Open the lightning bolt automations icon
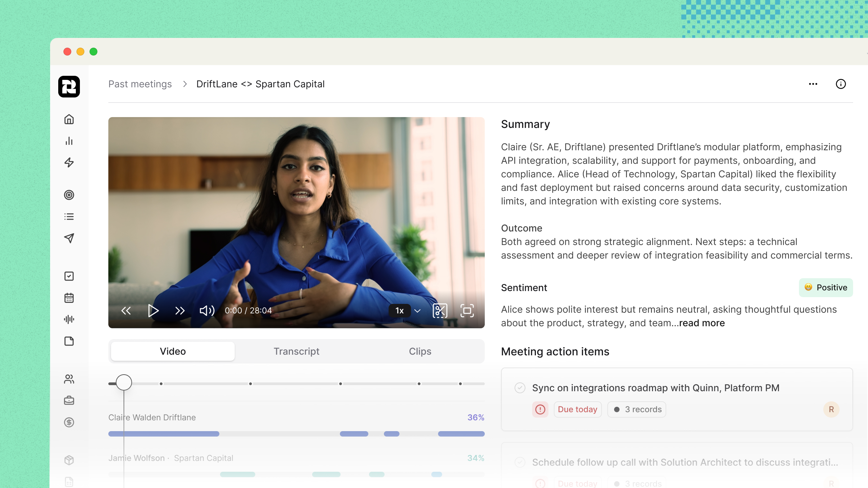868x488 pixels. coord(69,162)
